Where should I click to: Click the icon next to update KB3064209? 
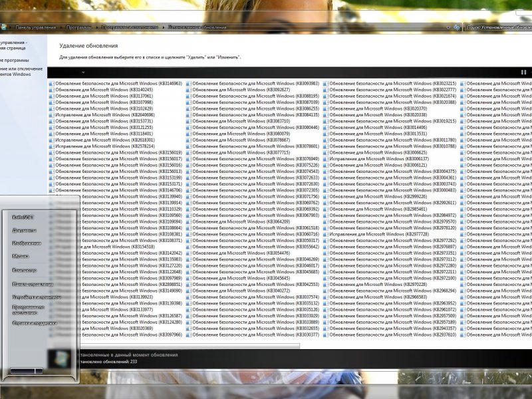tap(189, 222)
